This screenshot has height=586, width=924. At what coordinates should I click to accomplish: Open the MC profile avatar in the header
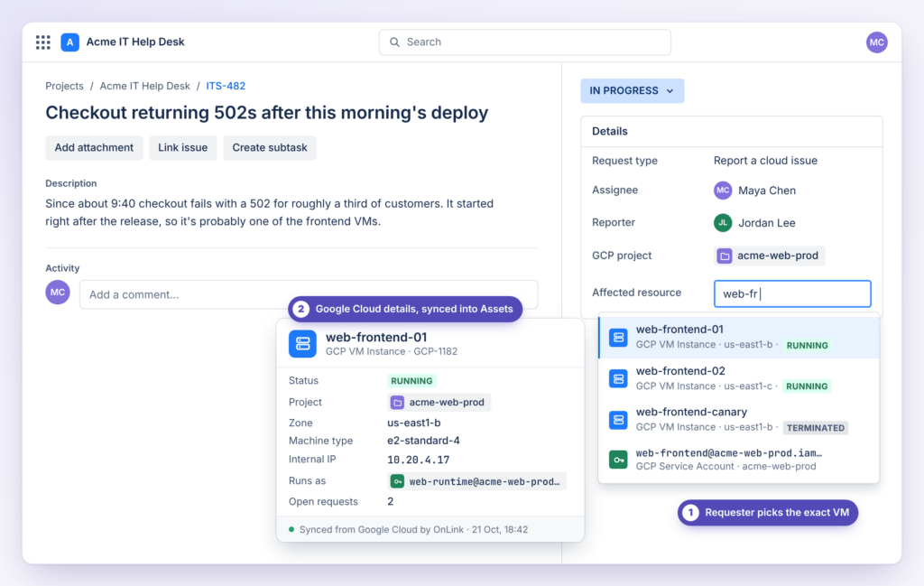pos(876,42)
